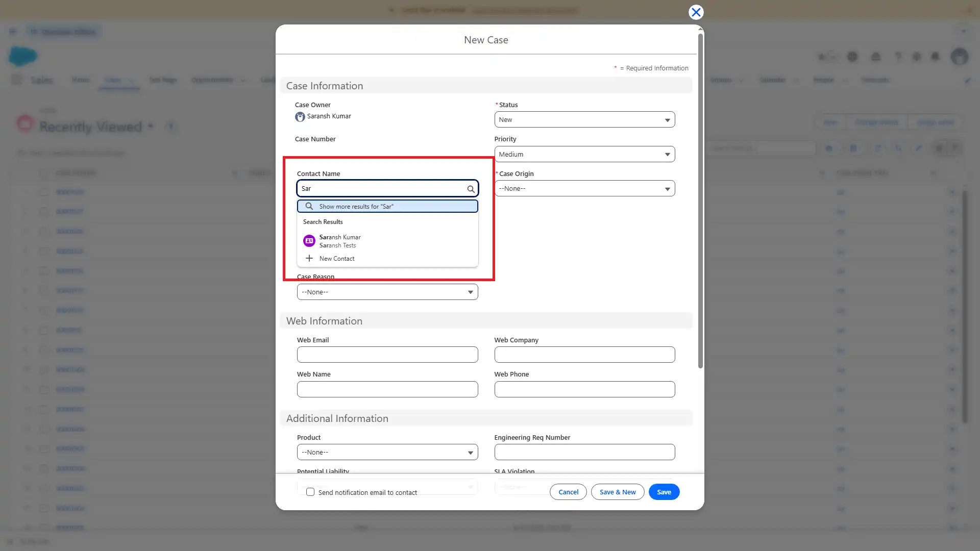The image size is (980, 551).
Task: Choose New Contact option in lookup list
Action: point(387,259)
